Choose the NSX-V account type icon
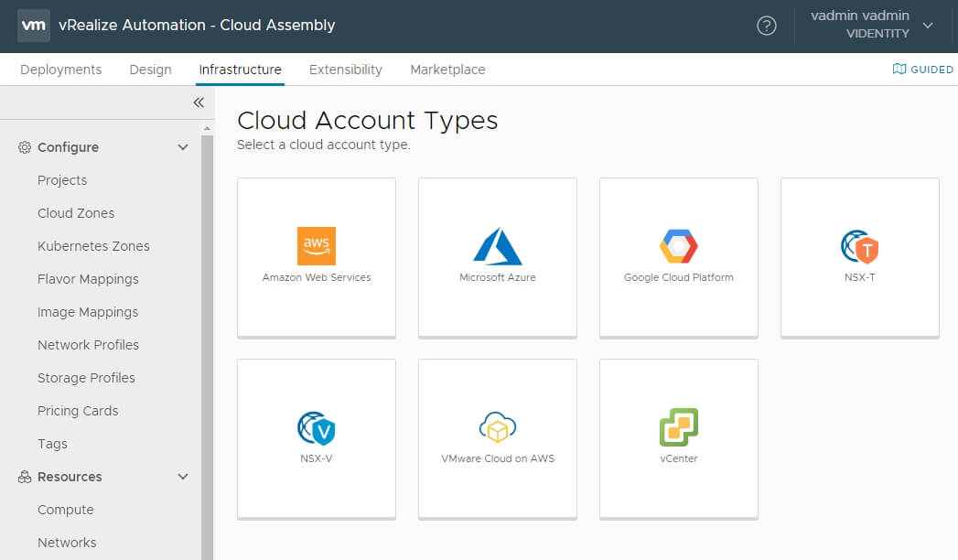Viewport: 958px width, 560px height. (317, 427)
